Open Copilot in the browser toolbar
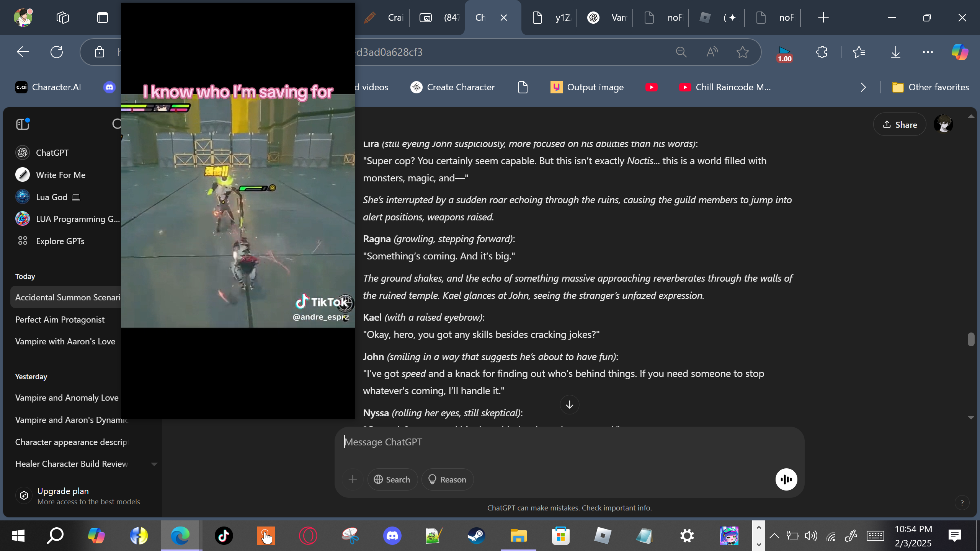 (x=960, y=52)
